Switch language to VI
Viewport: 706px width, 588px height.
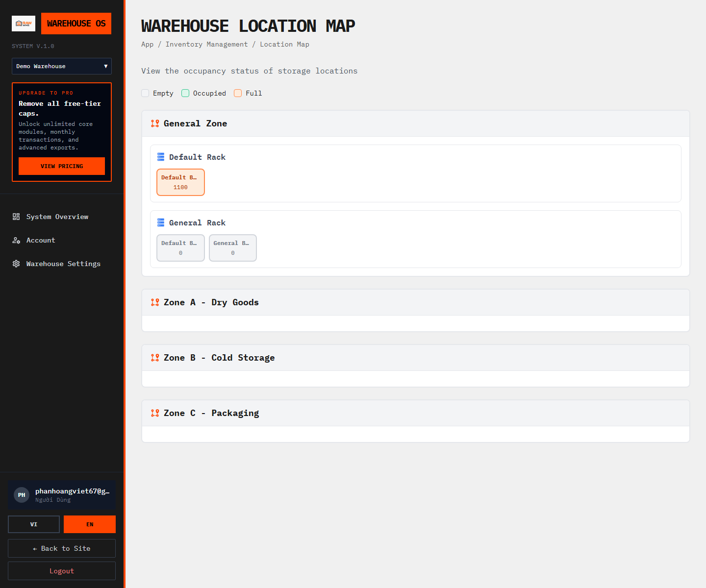[x=34, y=524]
